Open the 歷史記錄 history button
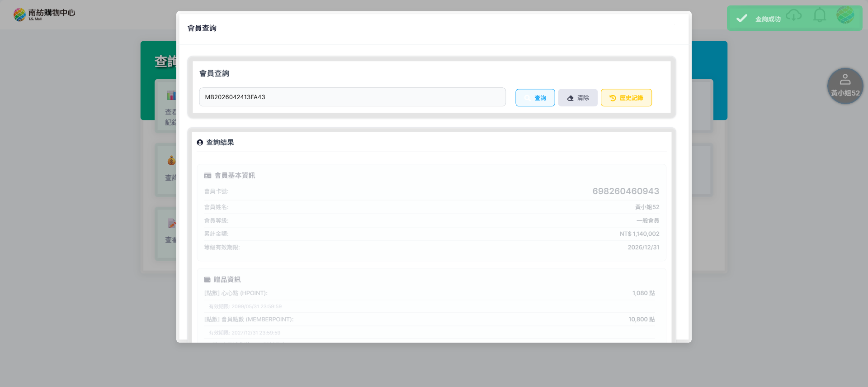 click(626, 98)
